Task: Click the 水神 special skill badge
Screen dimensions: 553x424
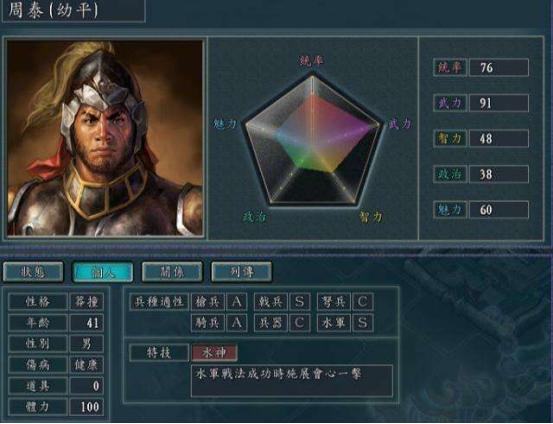Action: [x=214, y=353]
